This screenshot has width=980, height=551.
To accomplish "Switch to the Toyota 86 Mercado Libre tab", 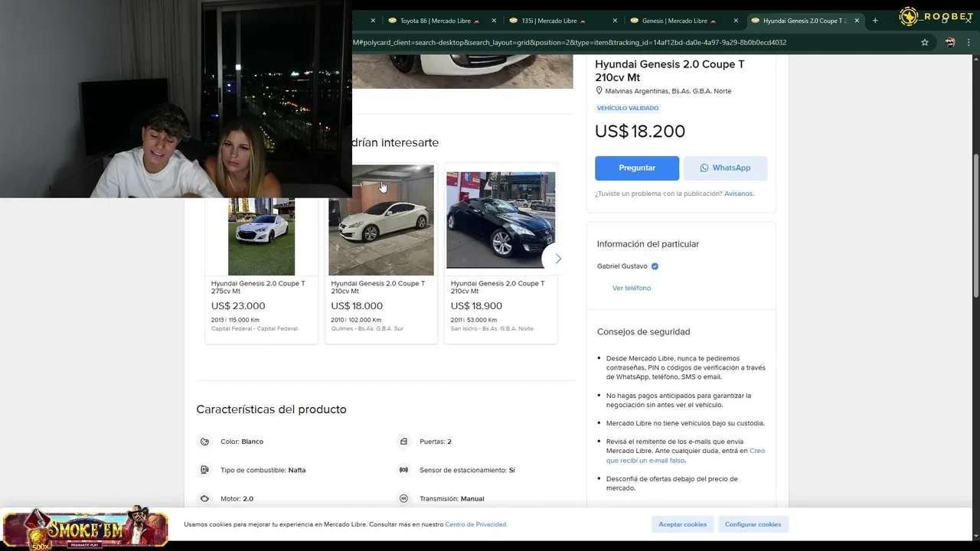I will coord(442,21).
